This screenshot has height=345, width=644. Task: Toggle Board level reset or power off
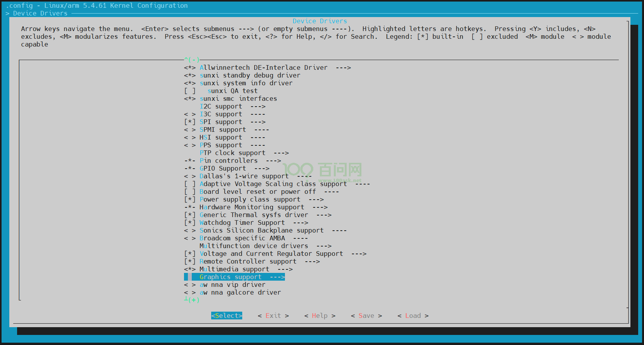(190, 192)
